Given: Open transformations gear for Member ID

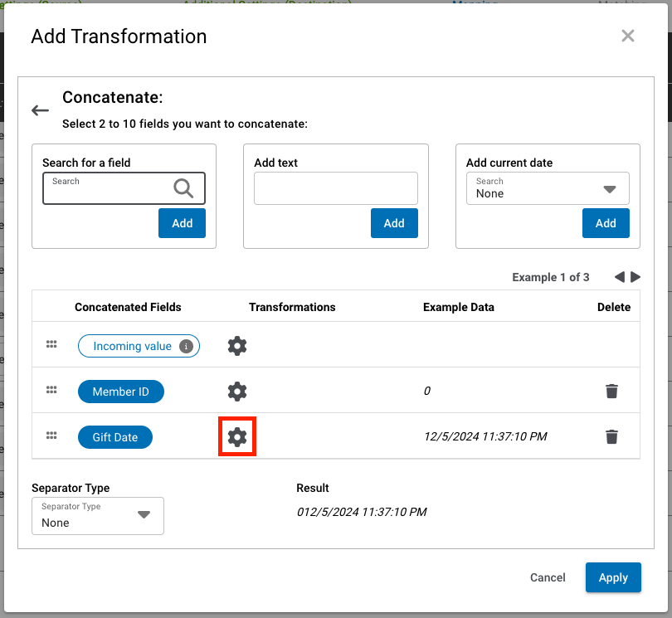Looking at the screenshot, I should 237,391.
